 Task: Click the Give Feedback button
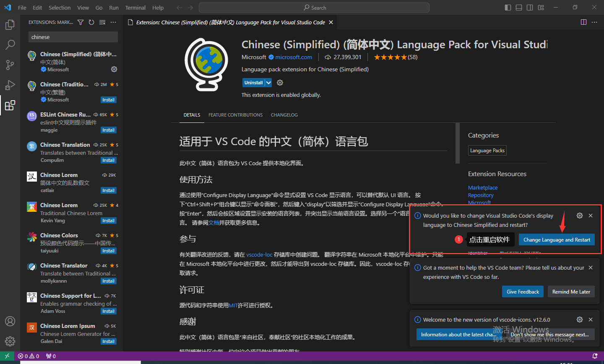tap(523, 292)
